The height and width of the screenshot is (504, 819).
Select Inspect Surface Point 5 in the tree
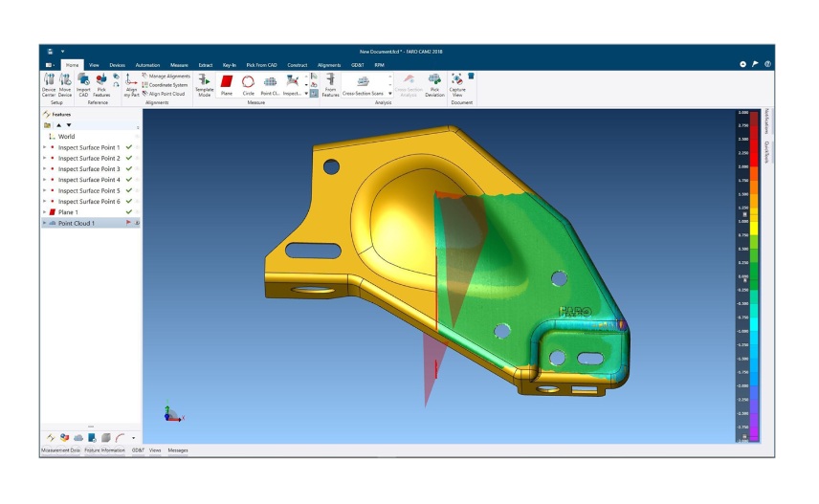coord(89,190)
